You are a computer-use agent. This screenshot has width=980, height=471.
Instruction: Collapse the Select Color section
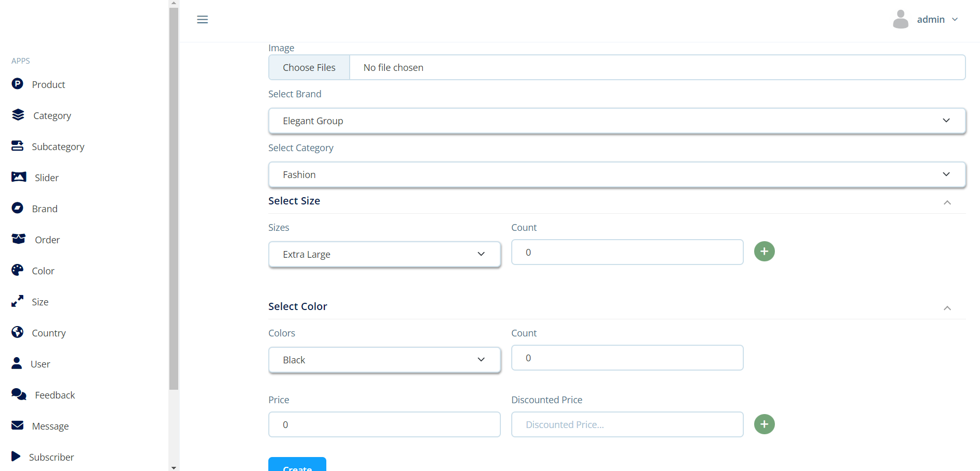[947, 308]
